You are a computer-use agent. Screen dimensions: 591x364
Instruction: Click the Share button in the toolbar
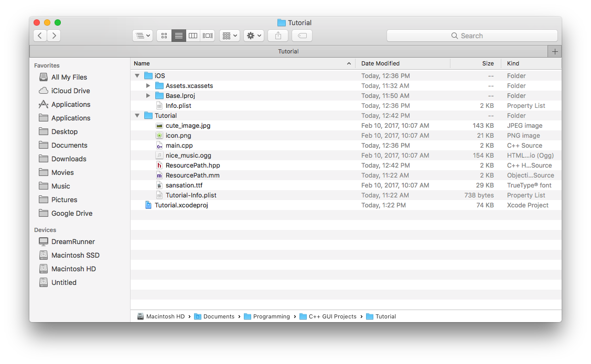(277, 35)
